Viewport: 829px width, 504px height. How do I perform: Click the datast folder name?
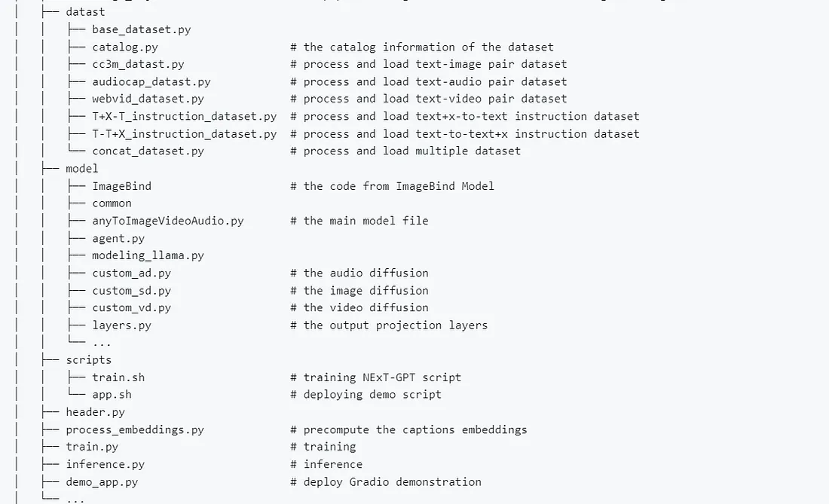85,11
